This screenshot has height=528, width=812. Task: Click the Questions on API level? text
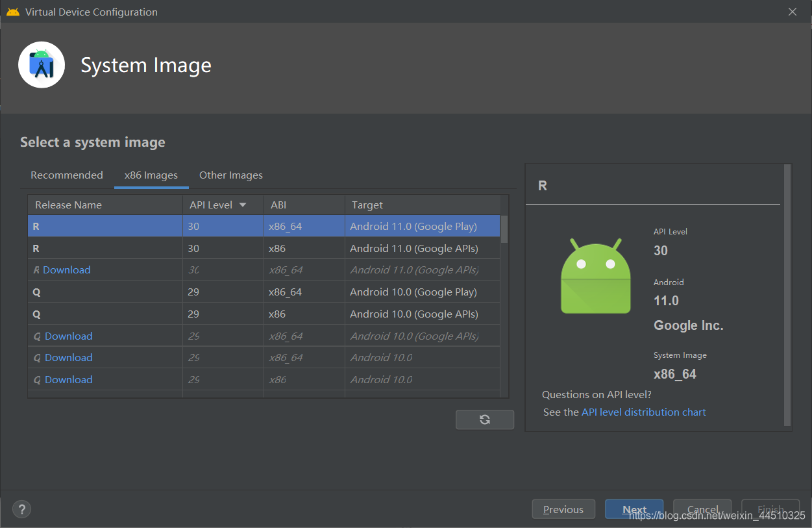point(597,395)
